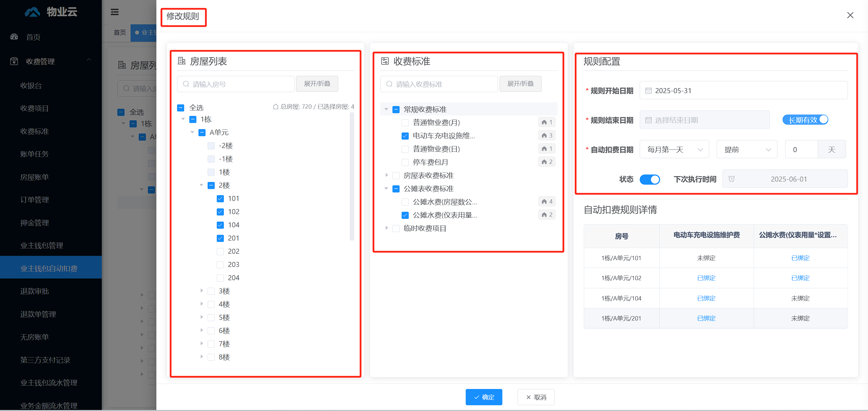Click the 首页 dashboard icon in sidebar

pyautogui.click(x=14, y=37)
